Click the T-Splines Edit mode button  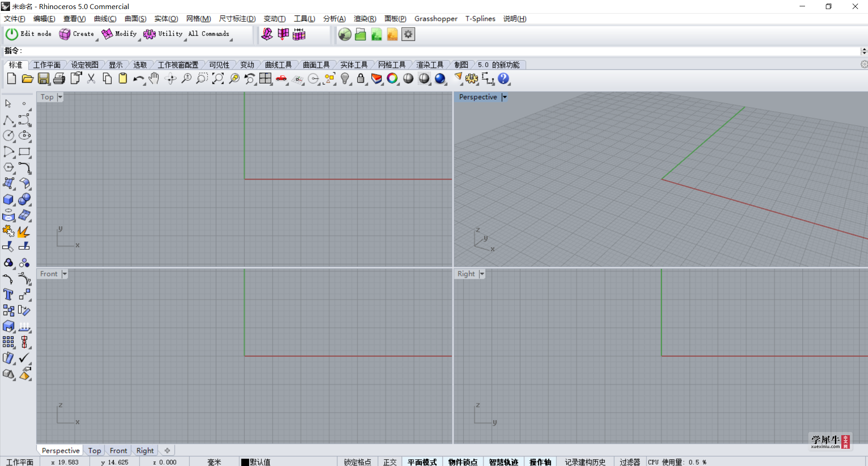click(x=29, y=34)
